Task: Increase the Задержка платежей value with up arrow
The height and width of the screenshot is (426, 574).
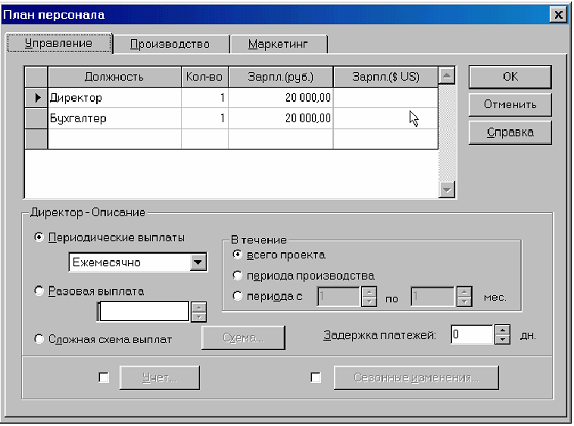Action: [x=502, y=330]
